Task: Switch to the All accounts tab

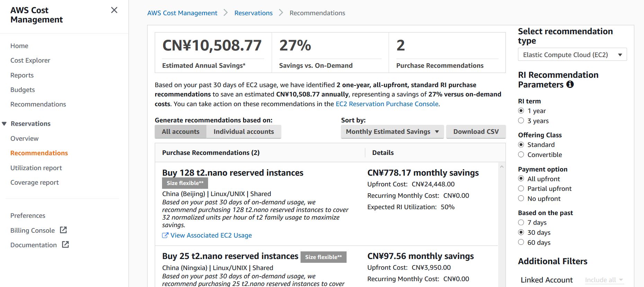Action: point(180,131)
